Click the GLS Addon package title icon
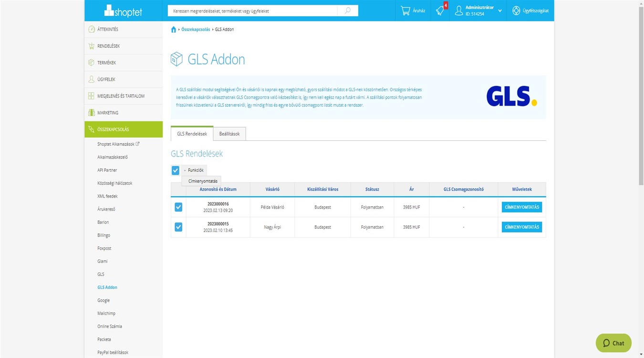The width and height of the screenshot is (644, 358). pos(177,59)
